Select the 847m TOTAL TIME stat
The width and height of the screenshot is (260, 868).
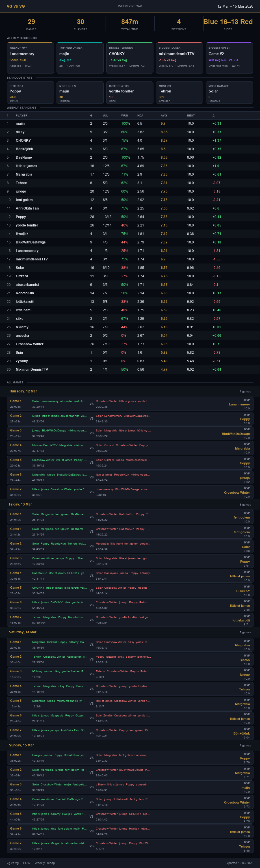[130, 24]
